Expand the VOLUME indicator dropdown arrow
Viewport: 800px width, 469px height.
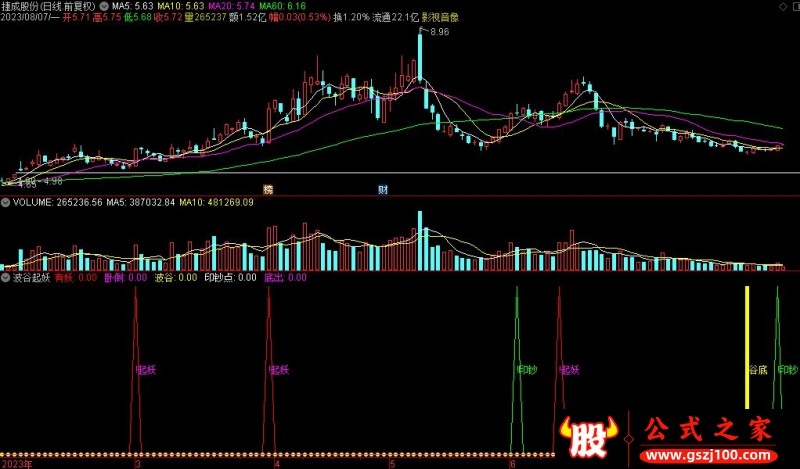pos(6,203)
